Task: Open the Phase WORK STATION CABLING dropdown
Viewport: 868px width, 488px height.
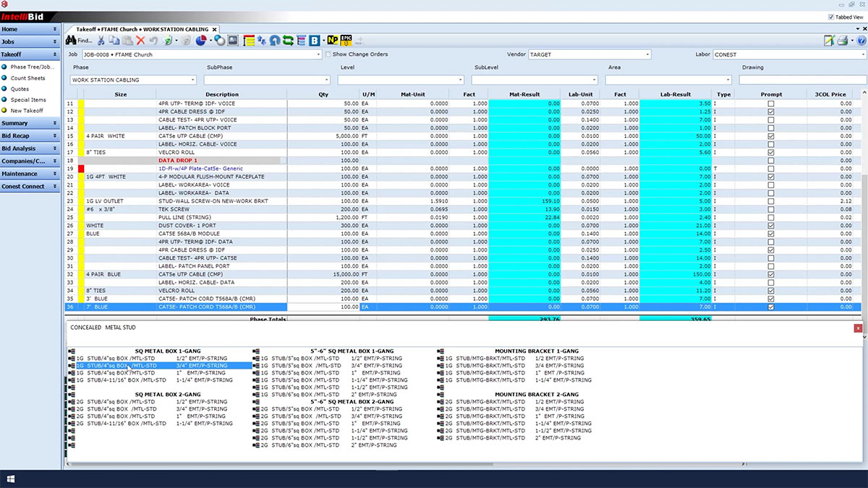Action: click(192, 80)
